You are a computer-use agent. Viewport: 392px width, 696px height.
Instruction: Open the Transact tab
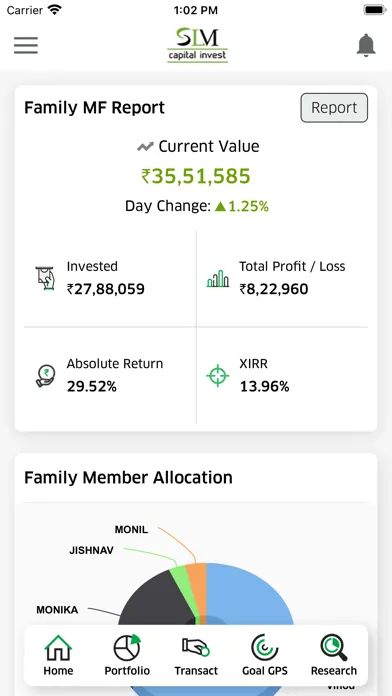196,655
